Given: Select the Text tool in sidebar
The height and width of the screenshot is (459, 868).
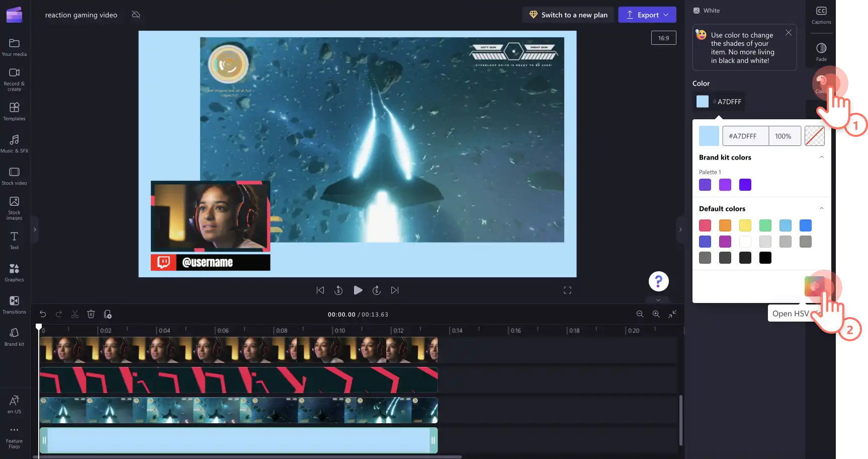Looking at the screenshot, I should 14,240.
